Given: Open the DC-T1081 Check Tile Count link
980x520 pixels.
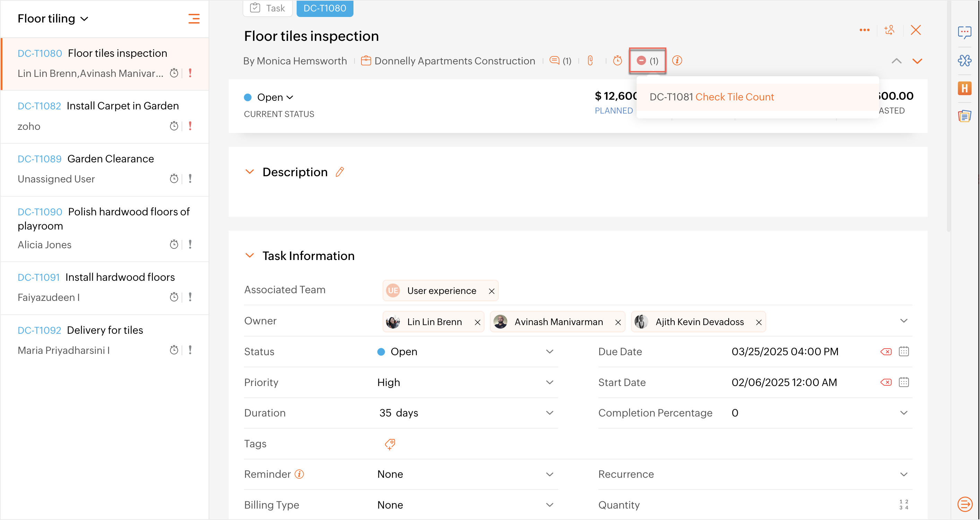Looking at the screenshot, I should [x=734, y=97].
